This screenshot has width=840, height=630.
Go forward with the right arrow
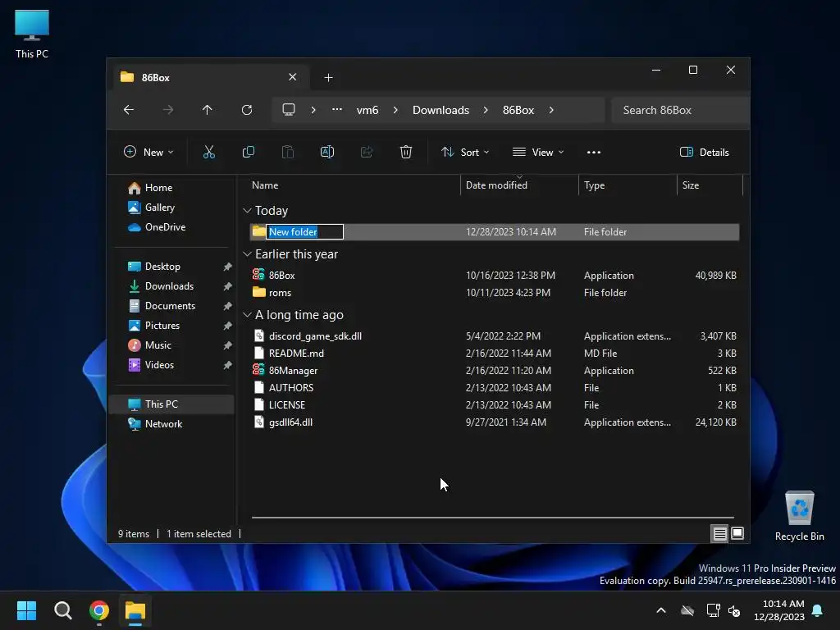[x=168, y=110]
